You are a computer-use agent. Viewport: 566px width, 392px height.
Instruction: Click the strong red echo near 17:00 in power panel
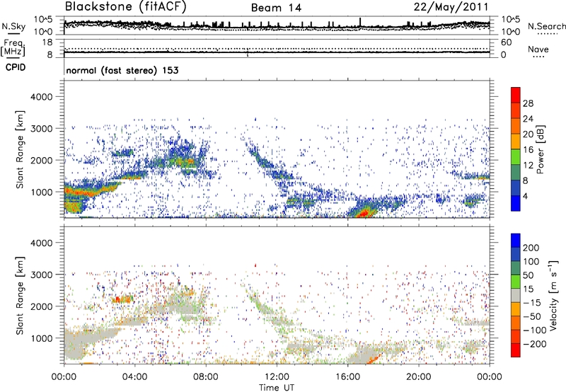[364, 213]
